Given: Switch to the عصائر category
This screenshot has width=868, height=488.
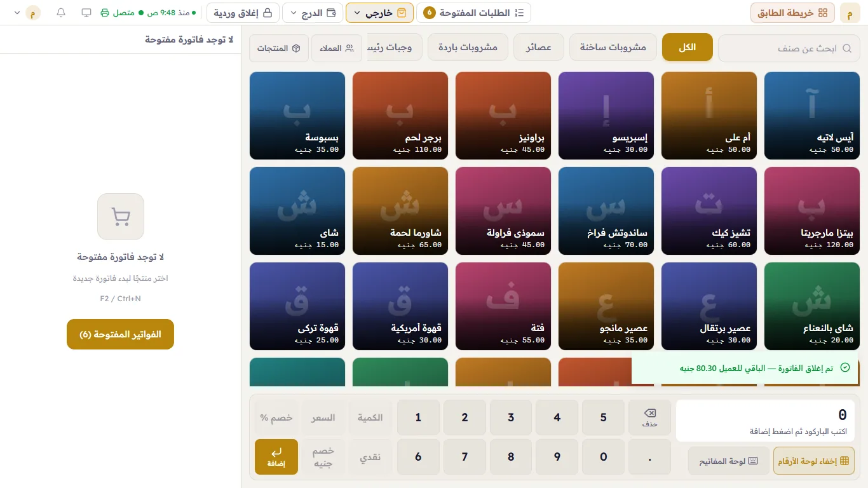Looking at the screenshot, I should point(539,48).
